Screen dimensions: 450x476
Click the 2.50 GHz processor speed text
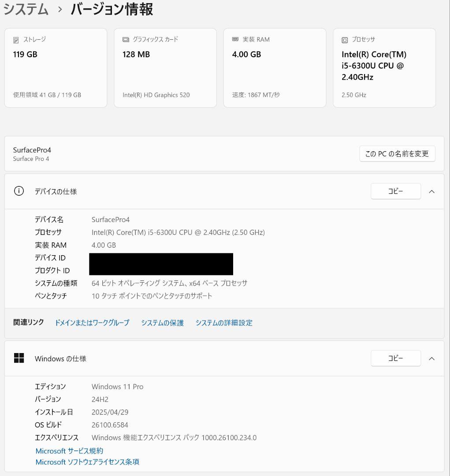point(354,95)
